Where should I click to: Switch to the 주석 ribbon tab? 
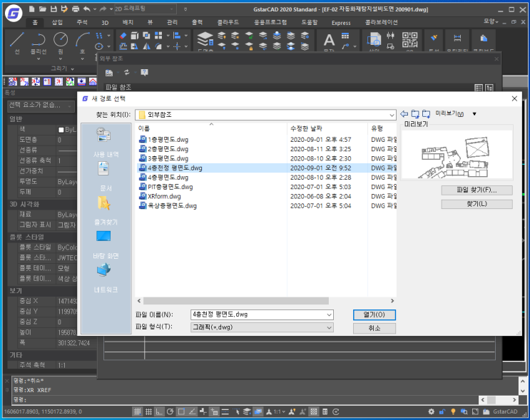coord(82,22)
